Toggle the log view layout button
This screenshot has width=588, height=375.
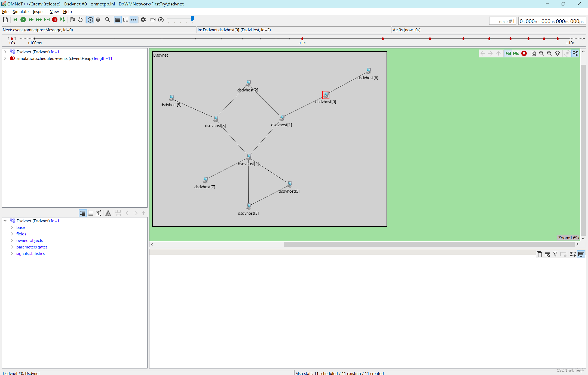pos(125,20)
